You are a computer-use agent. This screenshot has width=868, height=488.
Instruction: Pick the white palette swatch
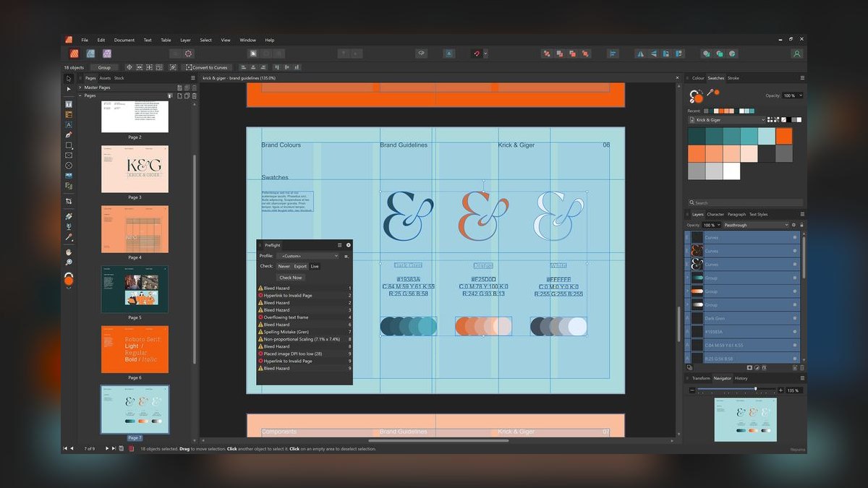coord(731,171)
